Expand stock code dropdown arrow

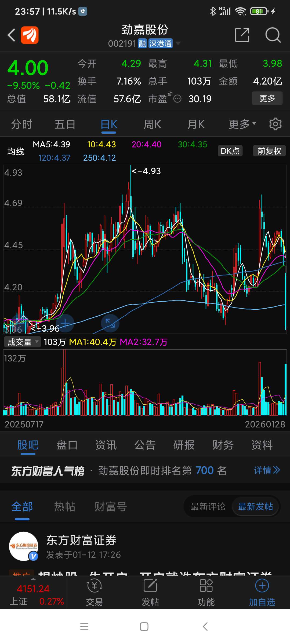[178, 43]
